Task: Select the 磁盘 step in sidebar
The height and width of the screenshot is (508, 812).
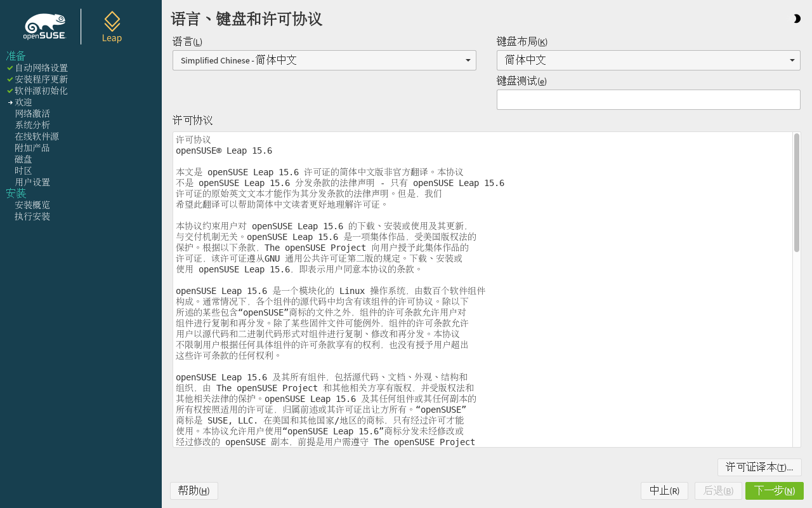Action: 23,159
